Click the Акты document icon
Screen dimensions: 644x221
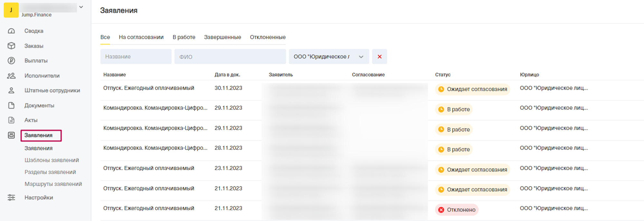11,120
